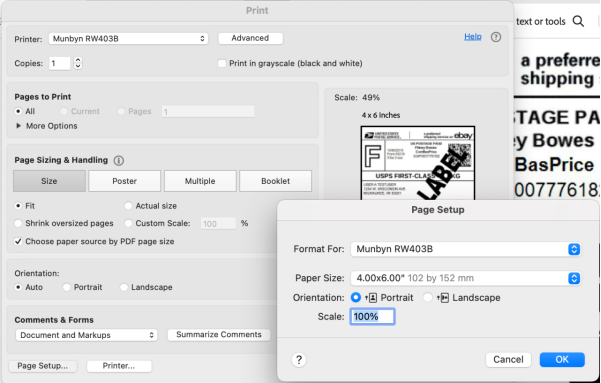This screenshot has height=383, width=601.
Task: Click Cancel in Page Setup
Action: click(508, 360)
